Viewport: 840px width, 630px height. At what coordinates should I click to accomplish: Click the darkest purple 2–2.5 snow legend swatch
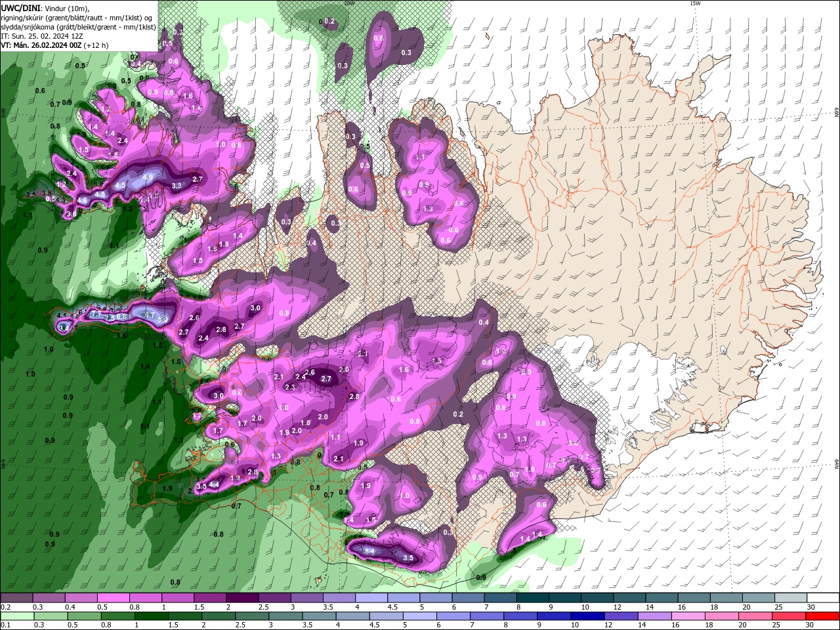[241, 598]
